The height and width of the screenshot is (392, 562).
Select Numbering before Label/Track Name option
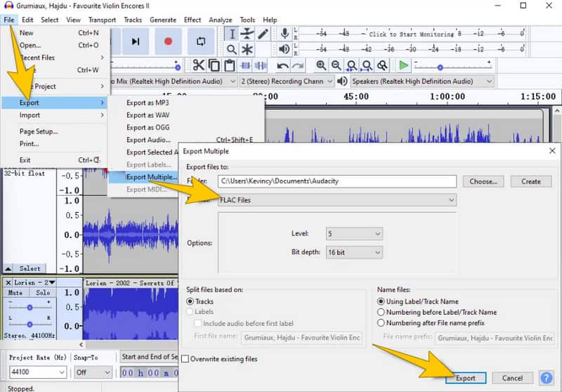381,313
